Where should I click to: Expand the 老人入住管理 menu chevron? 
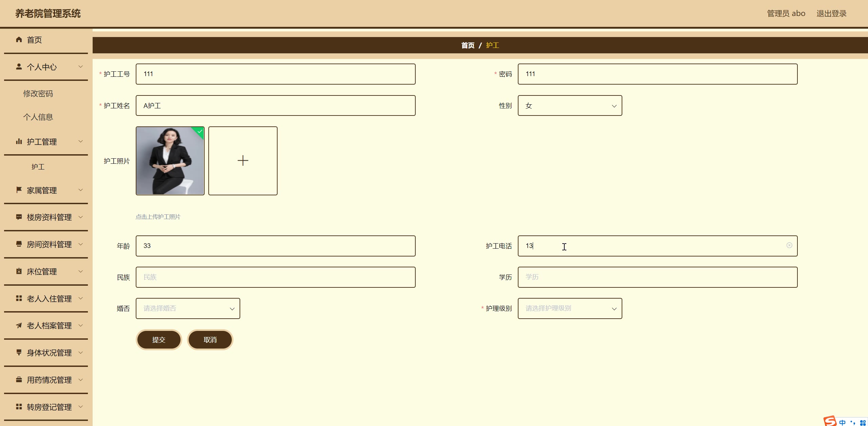(81, 298)
